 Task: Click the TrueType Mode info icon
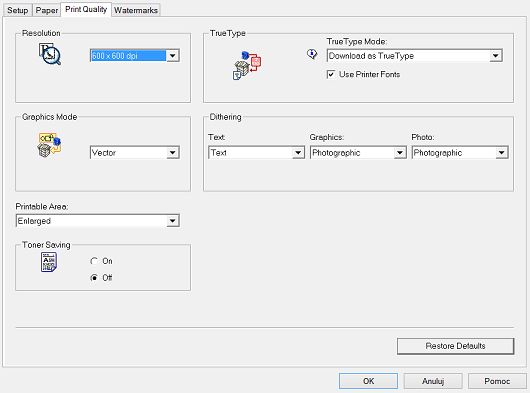[x=312, y=54]
